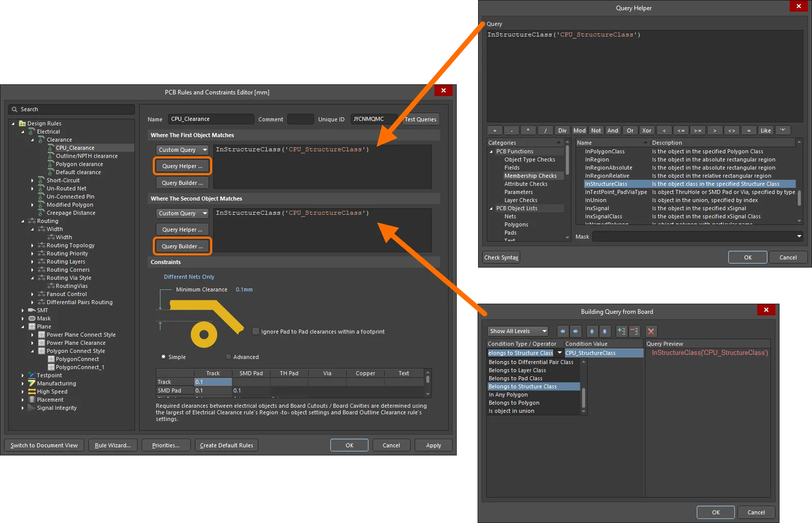
Task: Open Show All Levels dropdown
Action: [518, 331]
